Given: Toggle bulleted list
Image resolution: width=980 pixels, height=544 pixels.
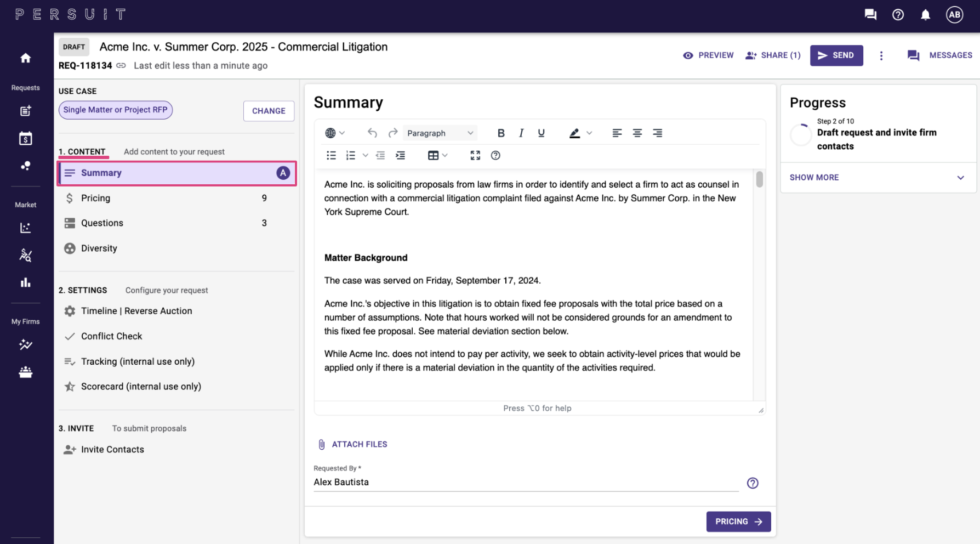Looking at the screenshot, I should tap(331, 155).
